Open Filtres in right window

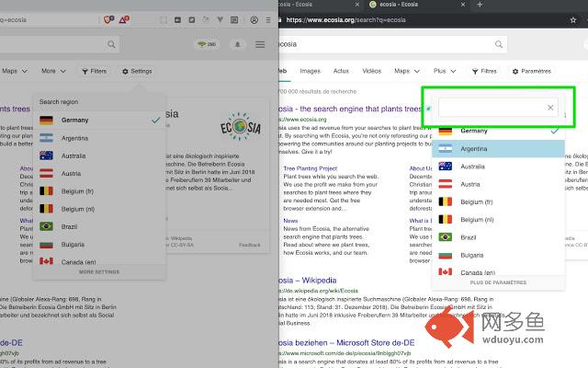point(484,71)
